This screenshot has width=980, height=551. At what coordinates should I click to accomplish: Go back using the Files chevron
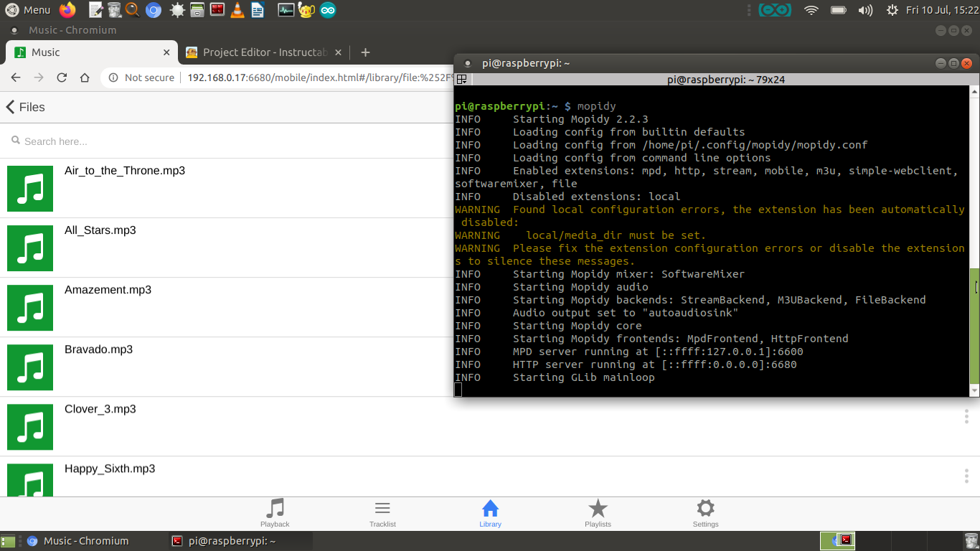pyautogui.click(x=25, y=107)
